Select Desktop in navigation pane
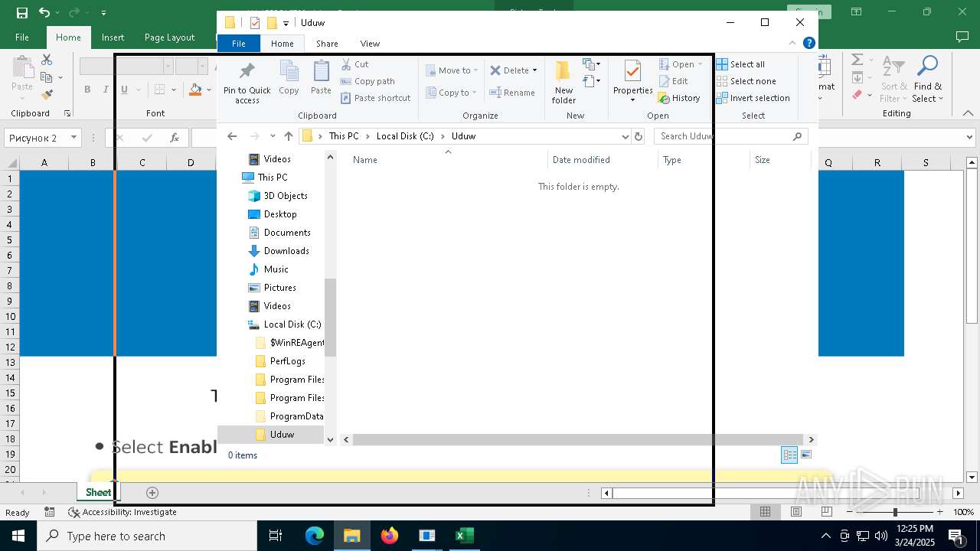 point(280,214)
